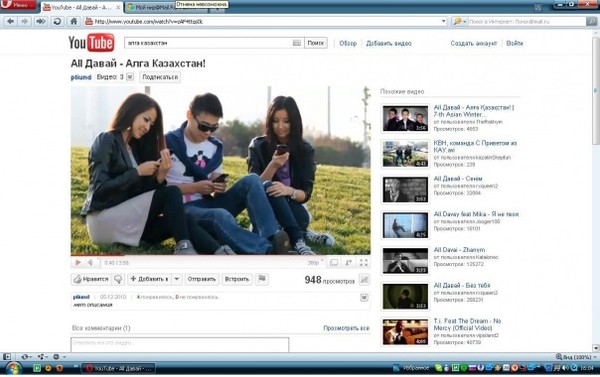The width and height of the screenshot is (600, 377).
Task: Mute the video with the volume icon
Action: point(90,263)
